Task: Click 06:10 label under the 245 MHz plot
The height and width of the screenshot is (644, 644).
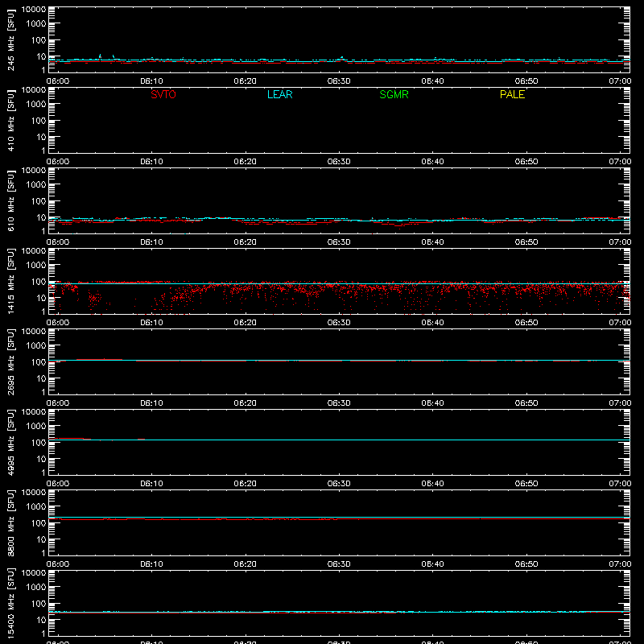Action: point(151,81)
